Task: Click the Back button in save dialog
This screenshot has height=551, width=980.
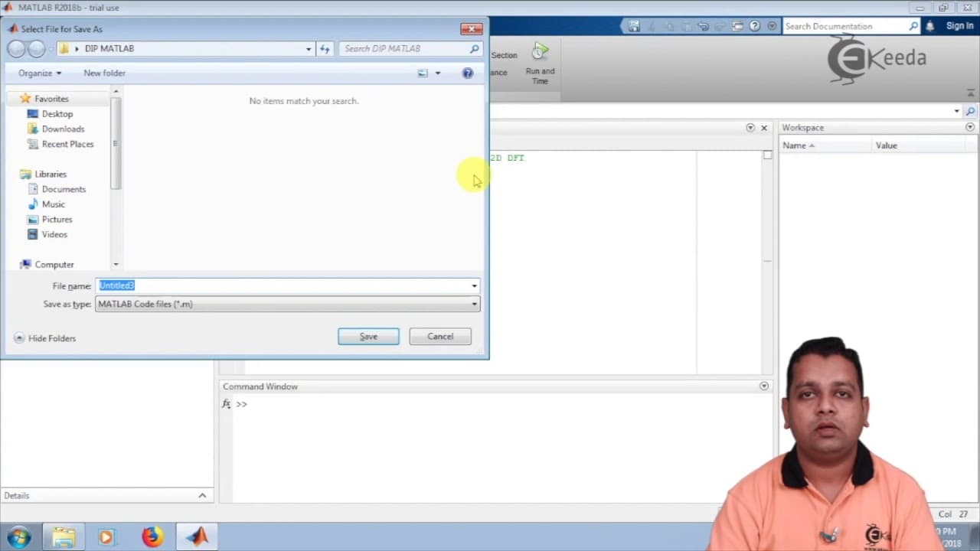Action: click(x=16, y=49)
